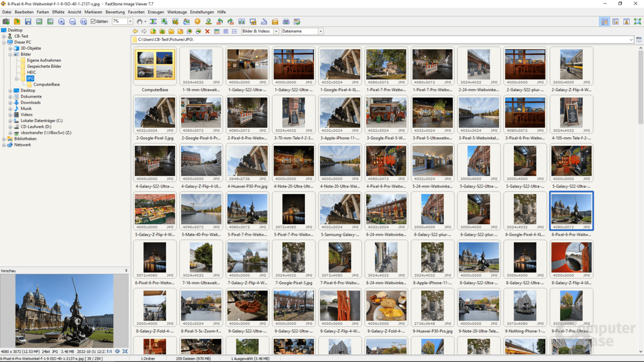Select the Eigene Aufnahmen folder

tap(44, 60)
